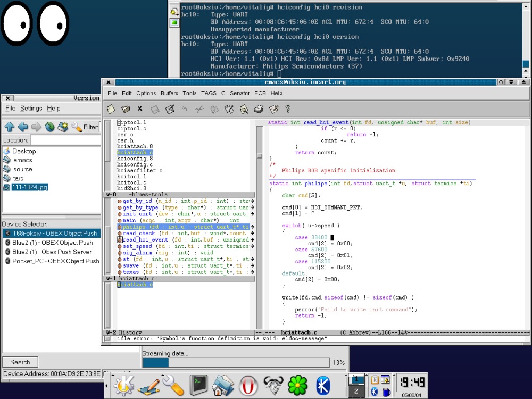Click the panel hide arrow at left edge
Screen dimensions: 532x399
click(x=106, y=385)
